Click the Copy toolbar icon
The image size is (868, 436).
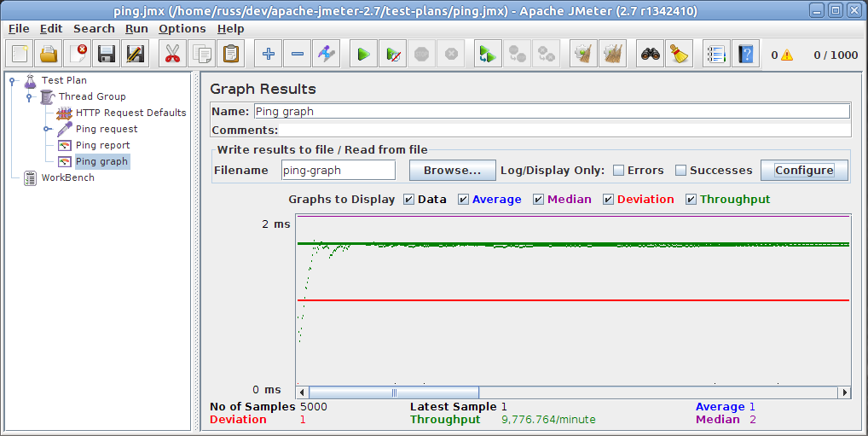pyautogui.click(x=201, y=54)
